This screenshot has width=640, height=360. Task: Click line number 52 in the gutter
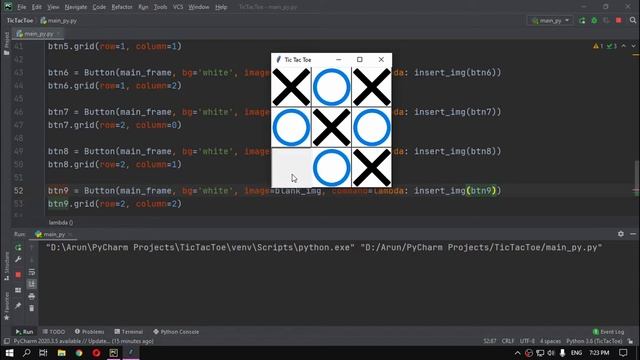coord(18,191)
